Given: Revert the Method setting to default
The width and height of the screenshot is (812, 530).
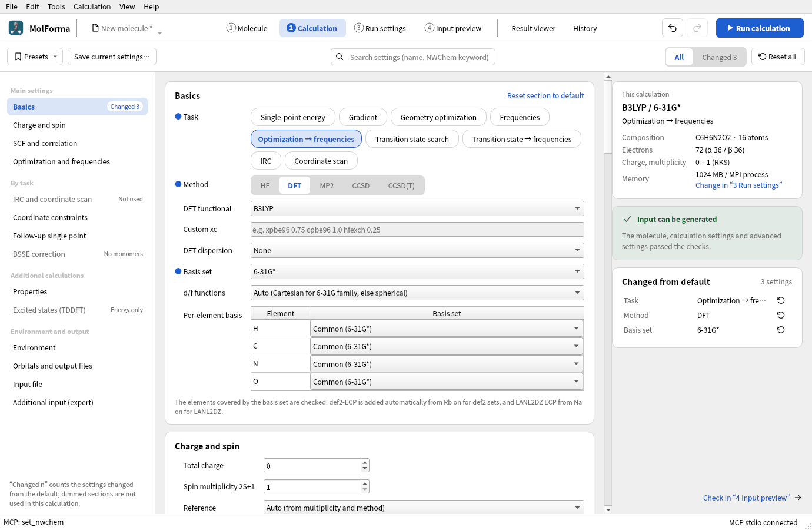Looking at the screenshot, I should 781,315.
